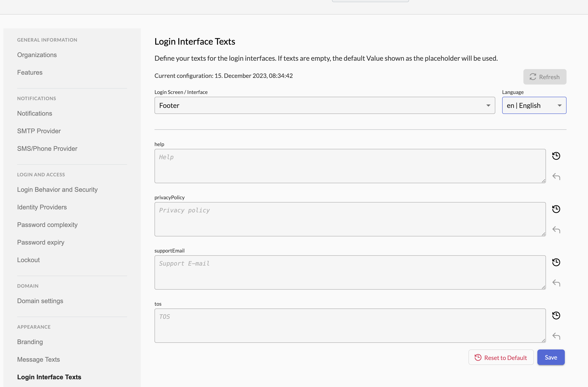Click clock reset icon next to tos field
Screen dimensions: 588x387
(556, 315)
